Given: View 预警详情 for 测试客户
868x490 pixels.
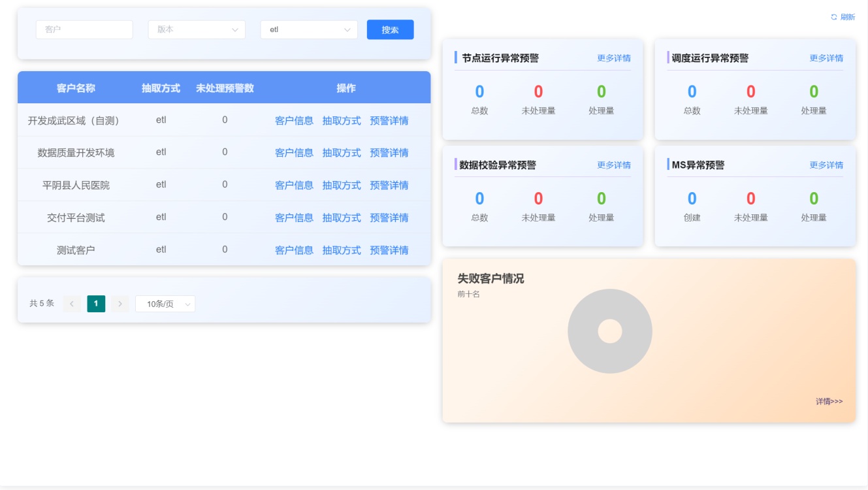Looking at the screenshot, I should (x=389, y=250).
